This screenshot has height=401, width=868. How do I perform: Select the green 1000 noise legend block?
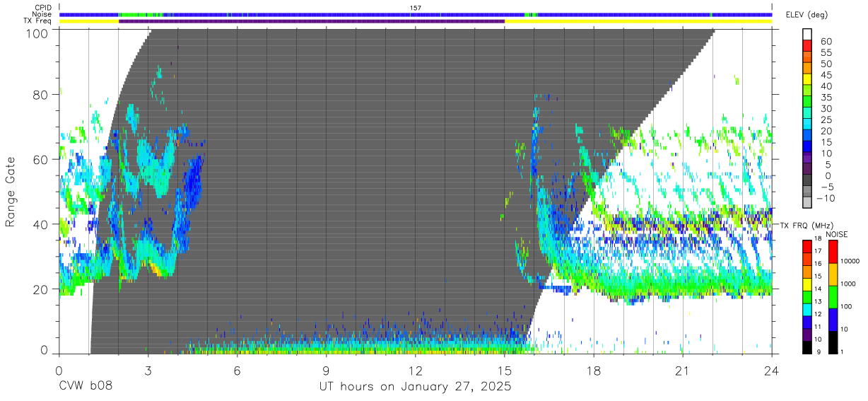(x=832, y=297)
